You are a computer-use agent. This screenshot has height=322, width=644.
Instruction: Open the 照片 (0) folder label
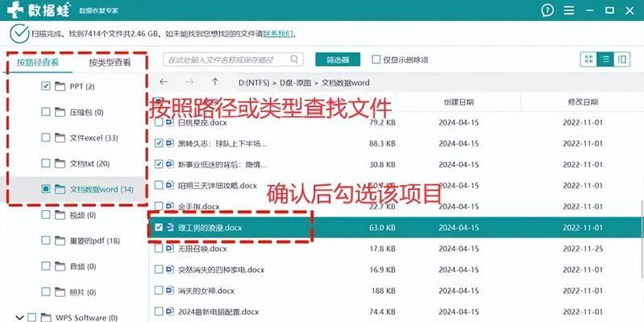pyautogui.click(x=82, y=292)
